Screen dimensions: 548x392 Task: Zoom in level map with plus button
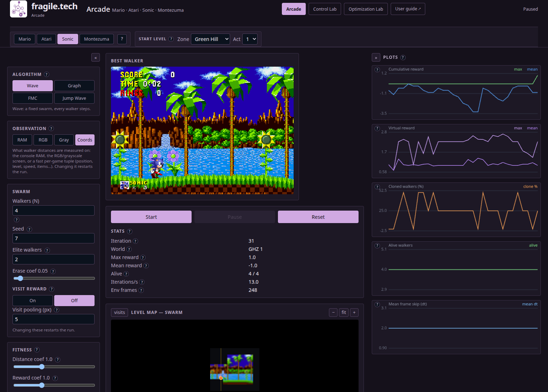[354, 313]
